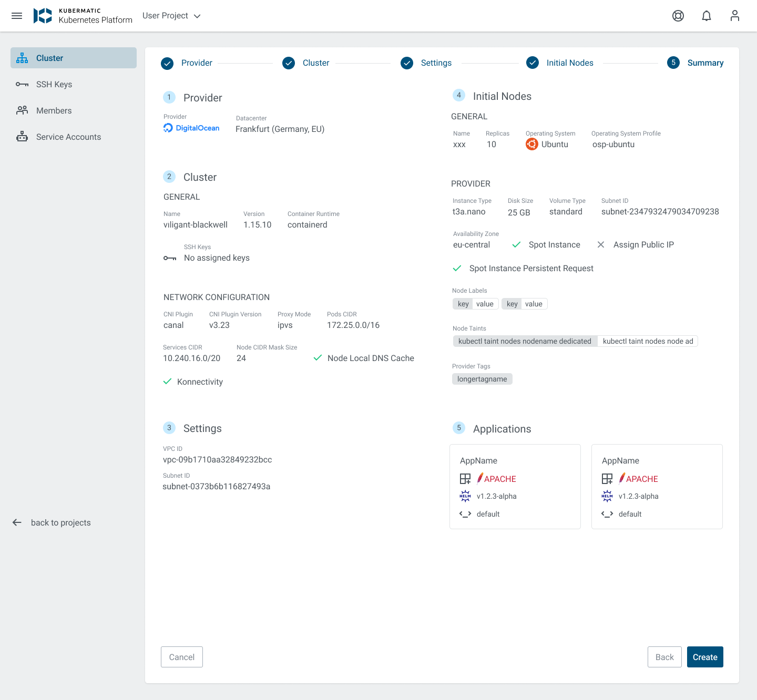Click the back arrow next to back to projects
Viewport: 757px width, 700px height.
pos(17,522)
